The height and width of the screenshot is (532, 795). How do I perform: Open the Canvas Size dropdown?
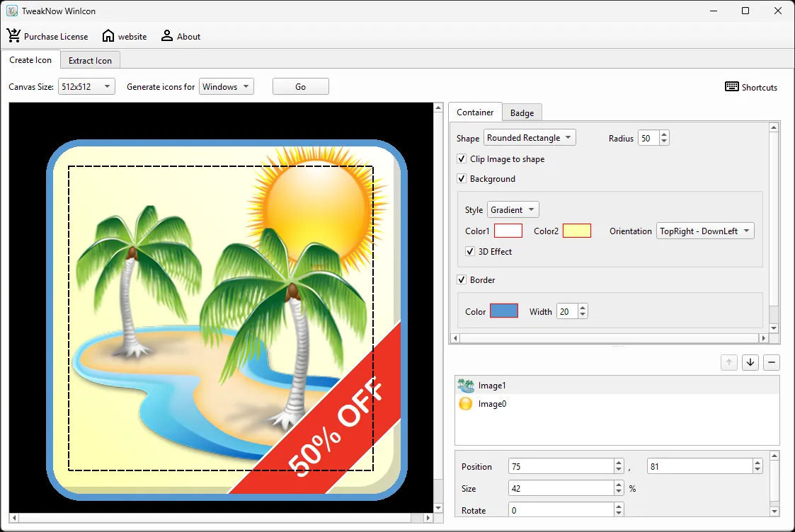pyautogui.click(x=86, y=86)
